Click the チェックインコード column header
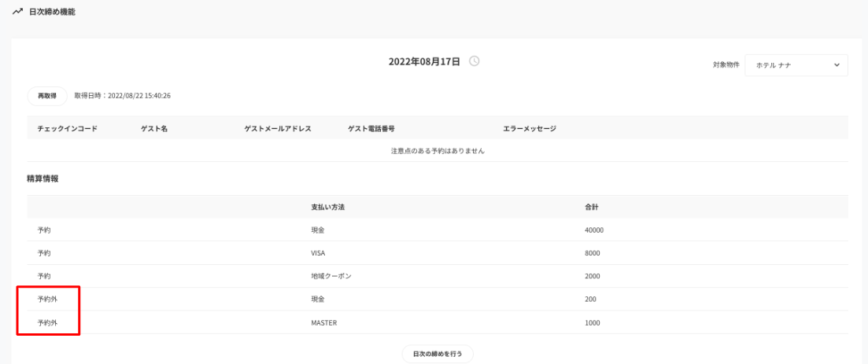Screen dimensions: 868x364 (x=67, y=128)
